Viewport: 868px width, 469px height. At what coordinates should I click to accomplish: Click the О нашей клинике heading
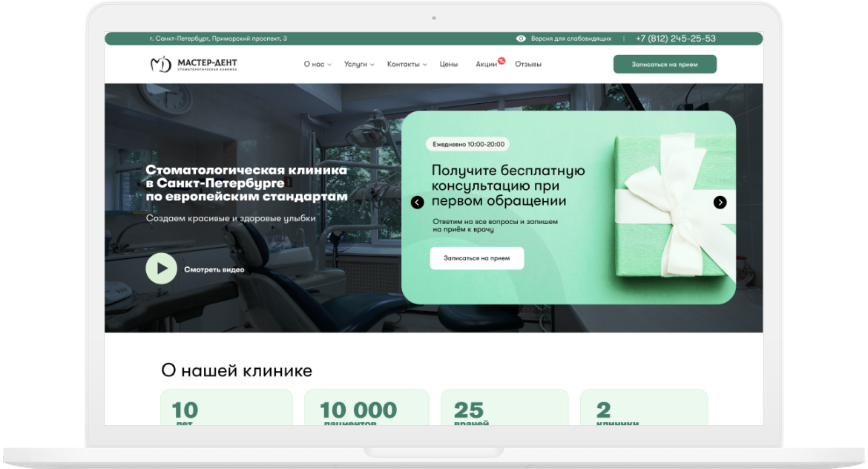click(x=237, y=370)
